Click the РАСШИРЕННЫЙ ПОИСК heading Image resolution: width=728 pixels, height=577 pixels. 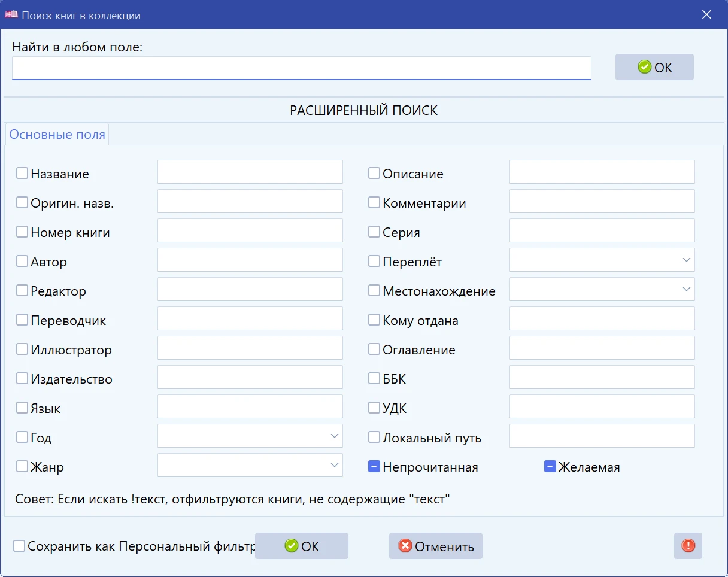[x=364, y=111]
